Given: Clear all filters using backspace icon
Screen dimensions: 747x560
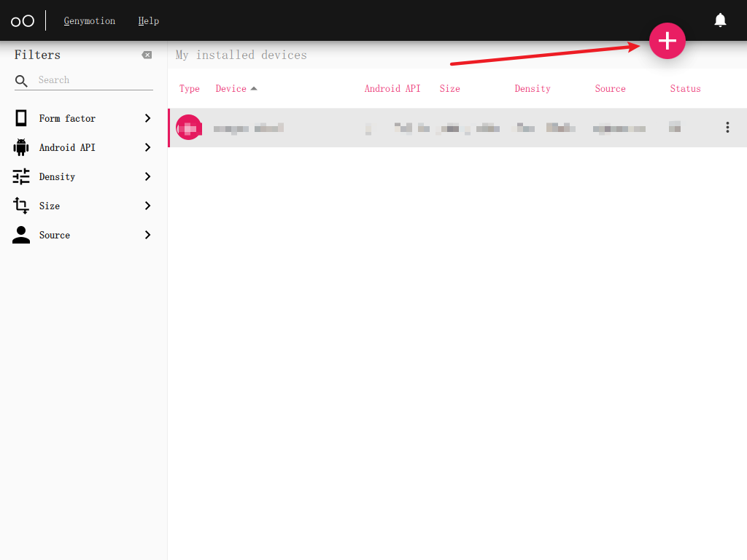Looking at the screenshot, I should (147, 55).
